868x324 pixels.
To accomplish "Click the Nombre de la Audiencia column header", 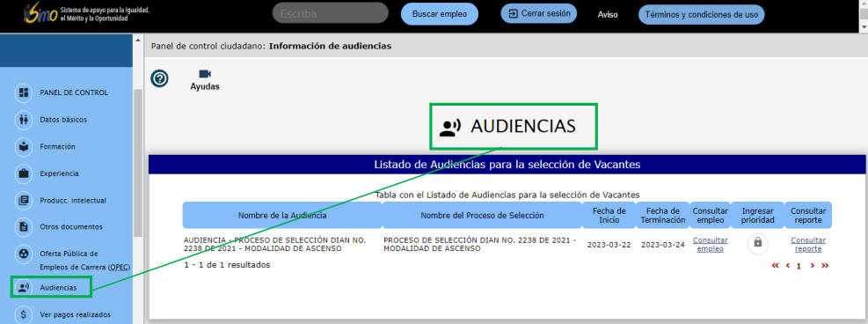I will point(282,215).
